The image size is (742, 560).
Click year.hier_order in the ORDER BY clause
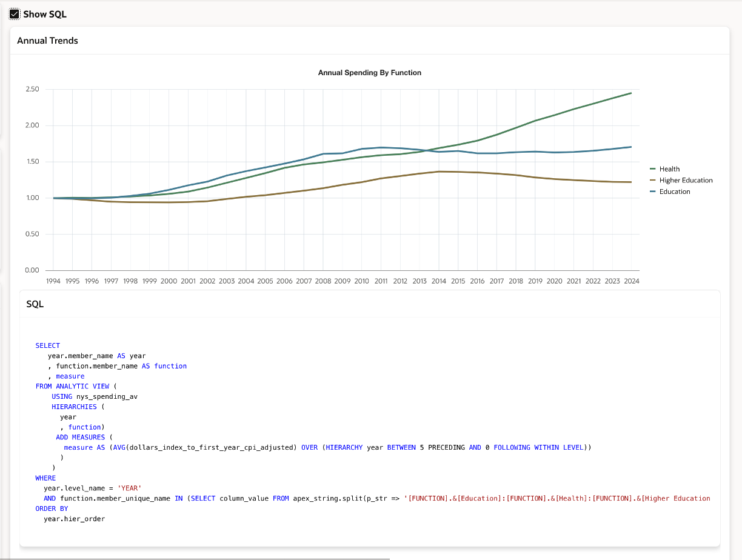pyautogui.click(x=74, y=519)
